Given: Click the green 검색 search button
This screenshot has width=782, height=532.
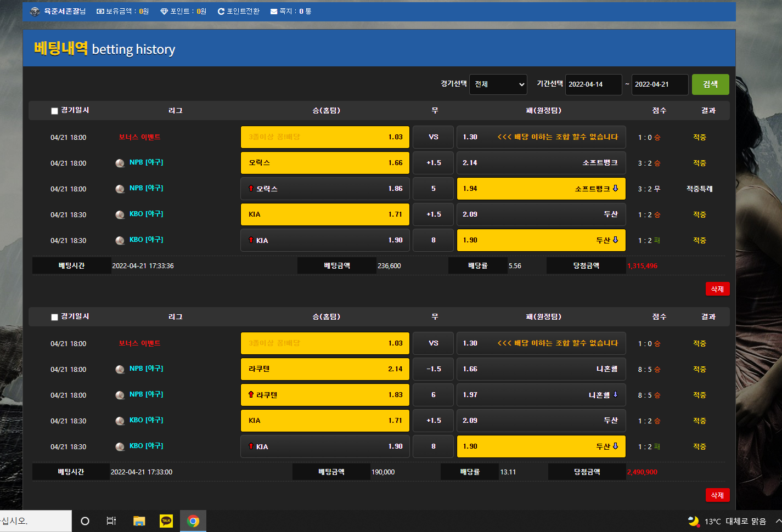Looking at the screenshot, I should (711, 84).
